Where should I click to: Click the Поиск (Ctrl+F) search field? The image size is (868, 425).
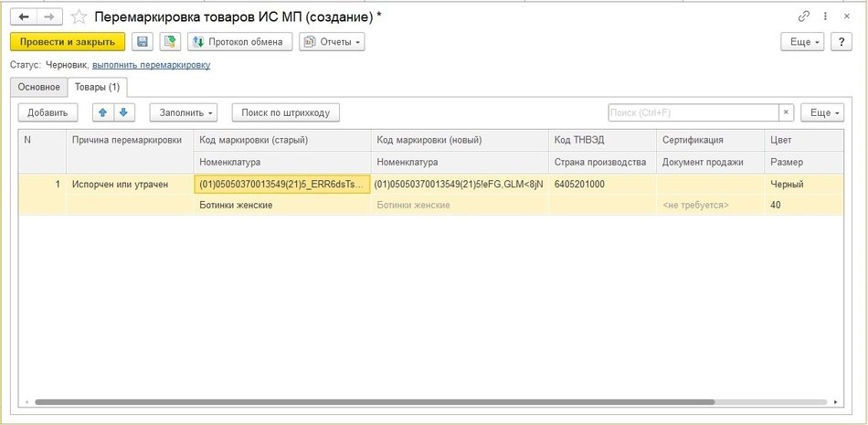click(693, 112)
